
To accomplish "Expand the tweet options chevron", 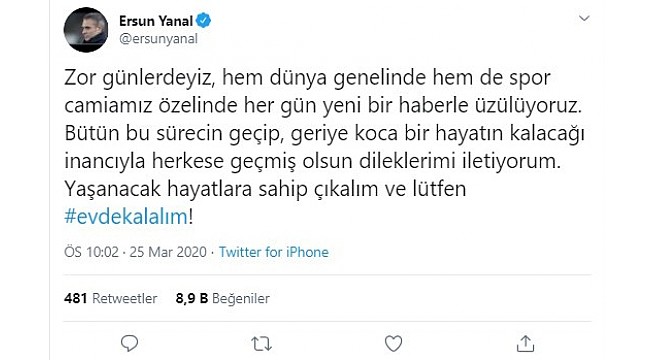I will coord(584,18).
